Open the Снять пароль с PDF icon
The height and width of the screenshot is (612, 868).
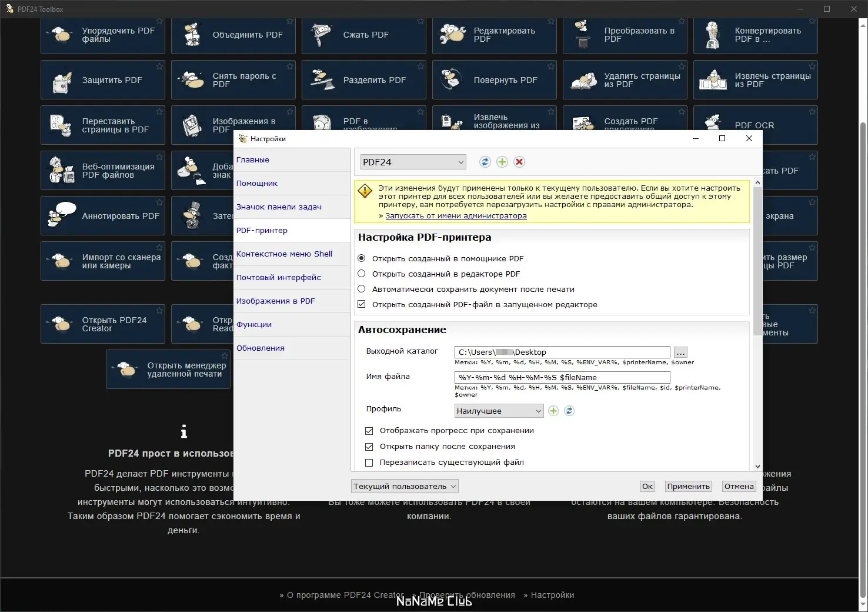click(x=191, y=80)
